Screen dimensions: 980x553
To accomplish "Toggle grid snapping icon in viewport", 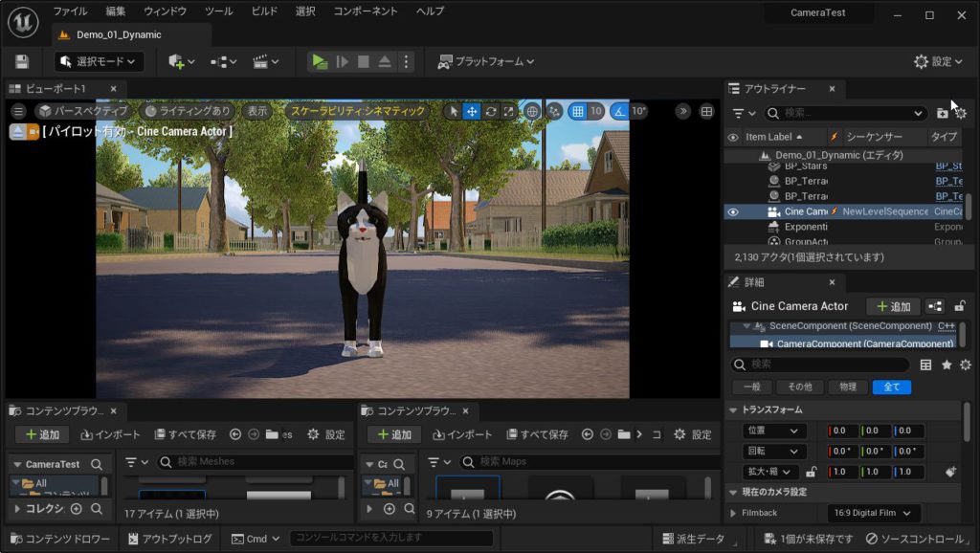I will click(x=578, y=111).
